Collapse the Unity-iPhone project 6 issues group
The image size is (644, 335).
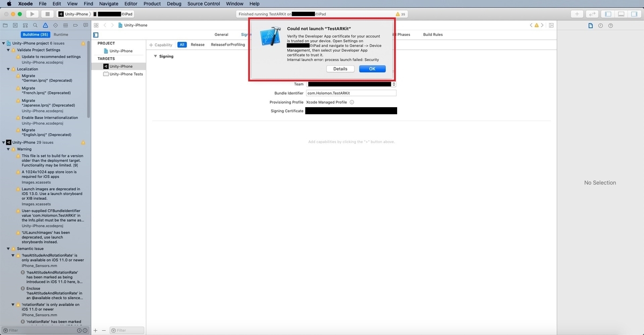[x=3, y=43]
